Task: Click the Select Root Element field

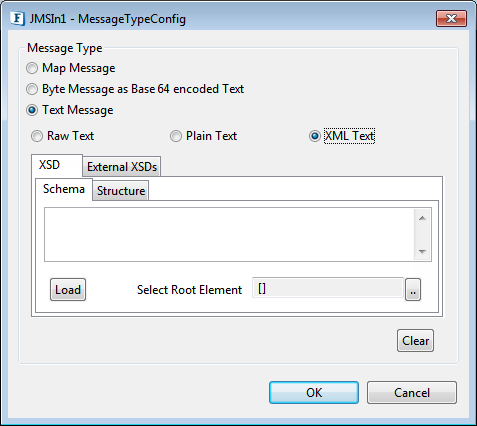Action: coord(328,288)
